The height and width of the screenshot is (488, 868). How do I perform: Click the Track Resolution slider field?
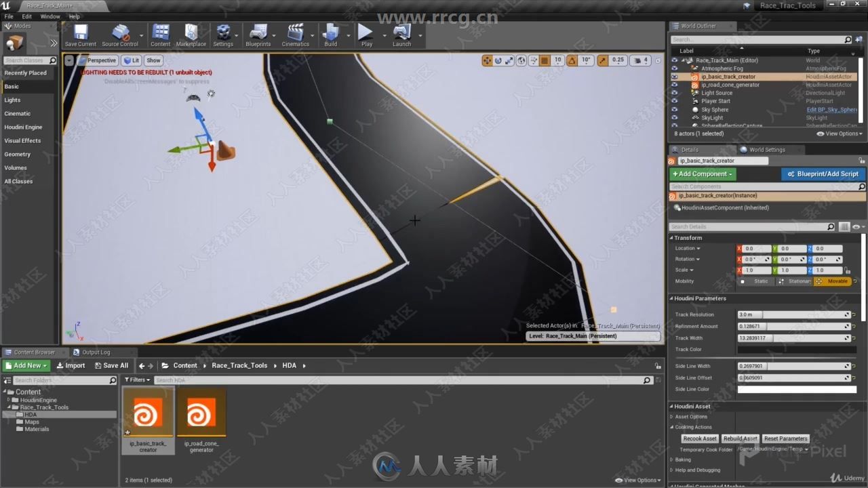[x=793, y=314]
